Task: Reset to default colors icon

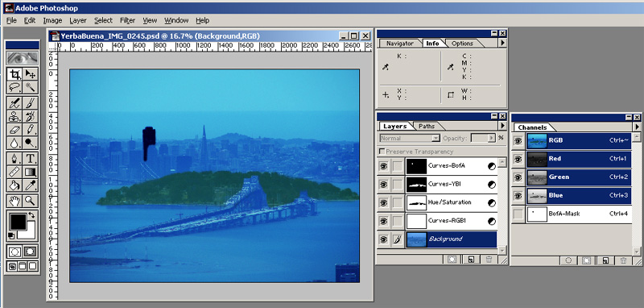Action: (12, 236)
